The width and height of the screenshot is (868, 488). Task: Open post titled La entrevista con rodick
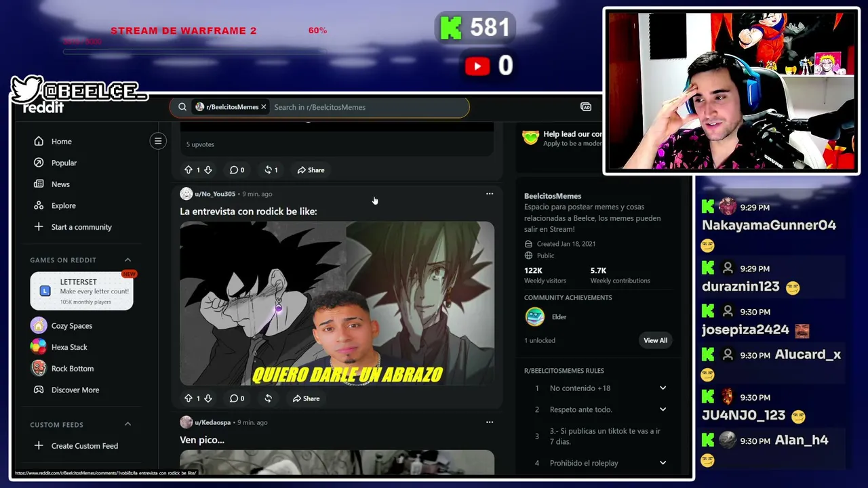pyautogui.click(x=248, y=211)
